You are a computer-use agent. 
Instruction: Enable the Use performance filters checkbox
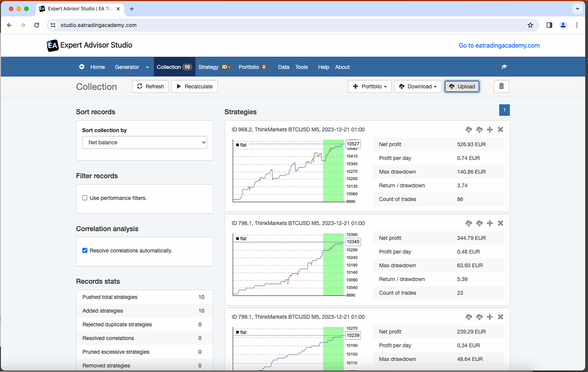point(85,198)
